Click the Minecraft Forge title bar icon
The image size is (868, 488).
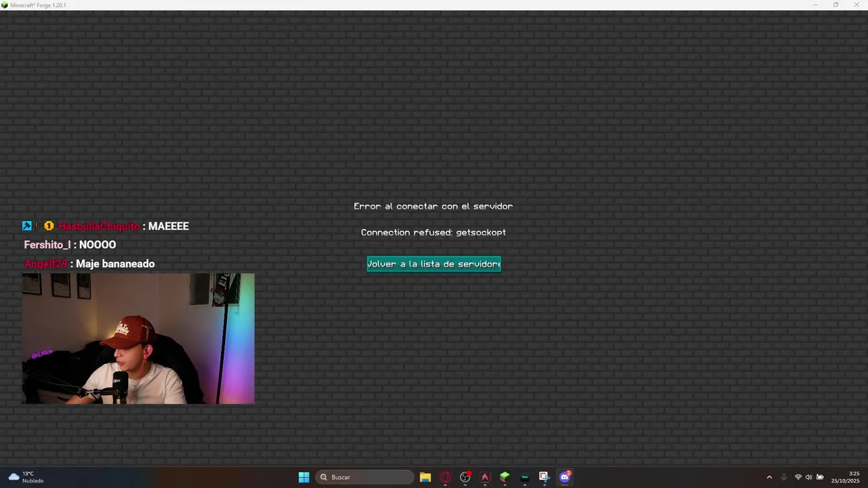click(5, 5)
